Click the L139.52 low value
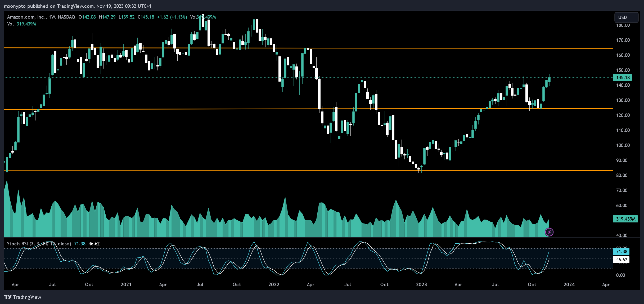Viewport: 644px width, 304px height. 127,17
